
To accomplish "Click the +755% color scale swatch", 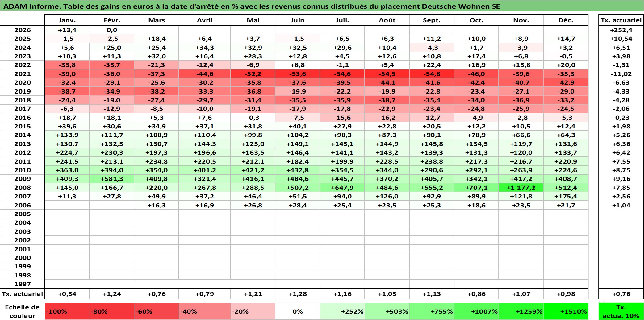I will 432,311.
